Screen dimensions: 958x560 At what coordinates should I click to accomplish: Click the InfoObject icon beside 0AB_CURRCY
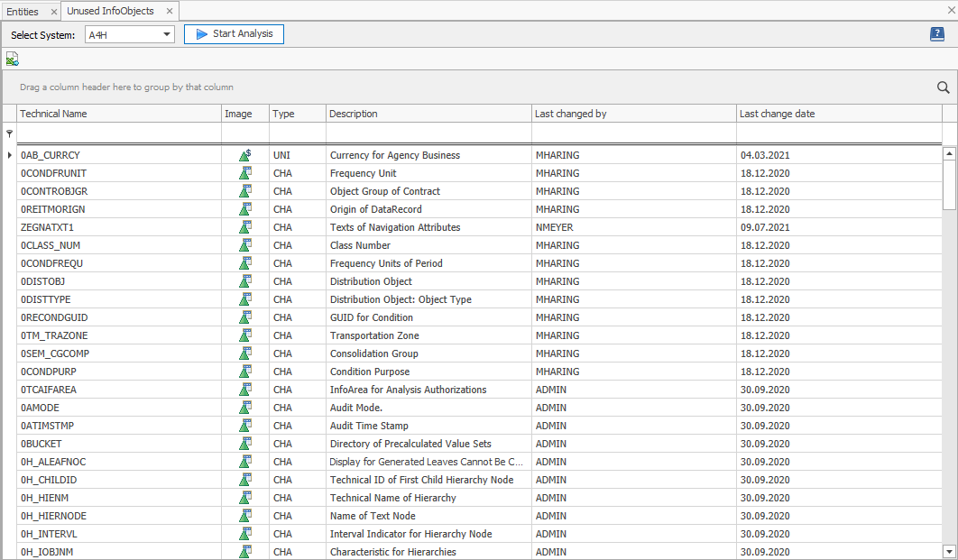click(244, 154)
